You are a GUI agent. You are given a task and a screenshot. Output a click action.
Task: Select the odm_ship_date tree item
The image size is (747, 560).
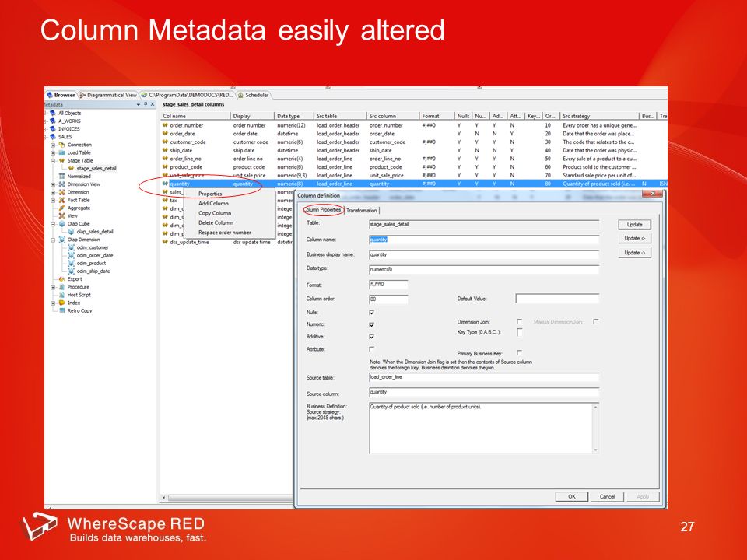pyautogui.click(x=93, y=271)
